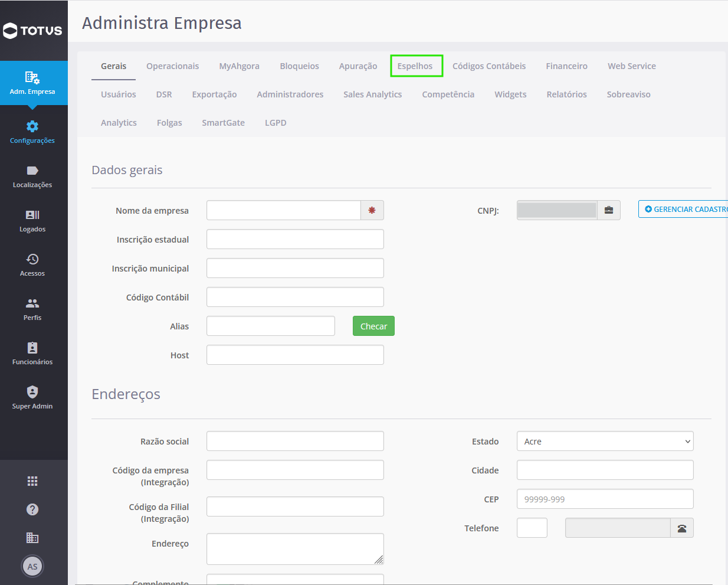The width and height of the screenshot is (728, 585).
Task: Open the Códigos Contábeis tab
Action: (489, 66)
